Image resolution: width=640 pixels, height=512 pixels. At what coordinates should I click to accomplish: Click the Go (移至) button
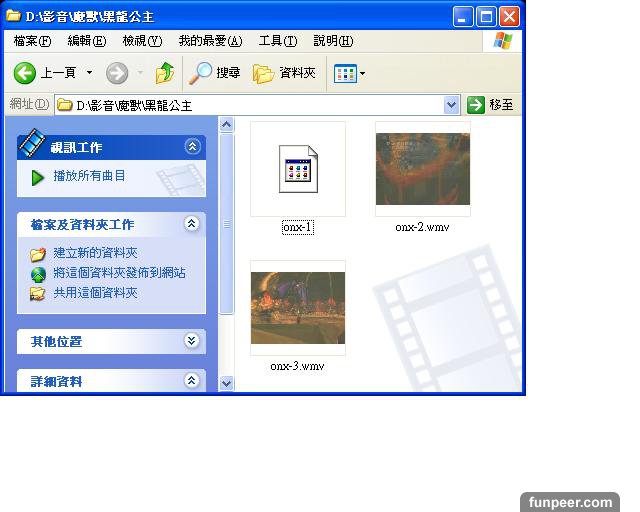(491, 105)
